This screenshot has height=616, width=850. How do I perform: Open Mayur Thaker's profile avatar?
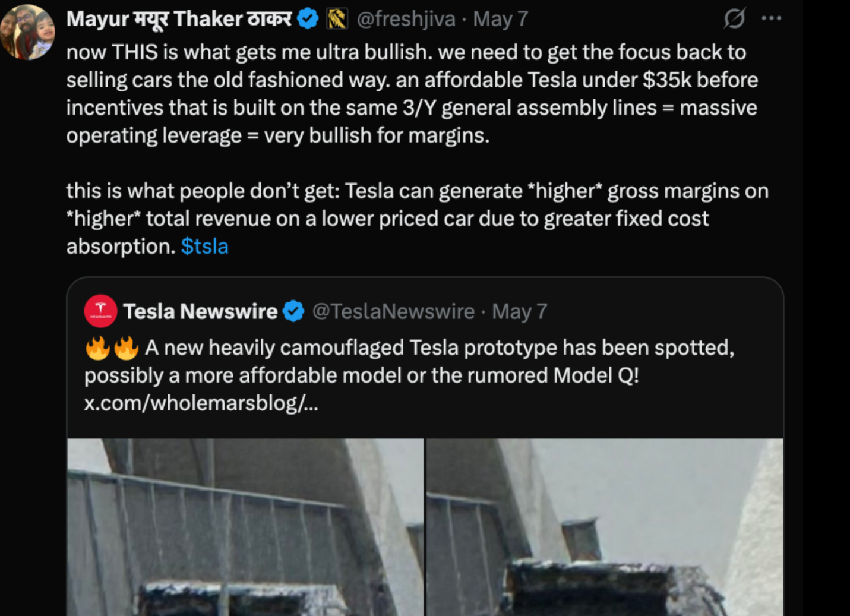28,32
